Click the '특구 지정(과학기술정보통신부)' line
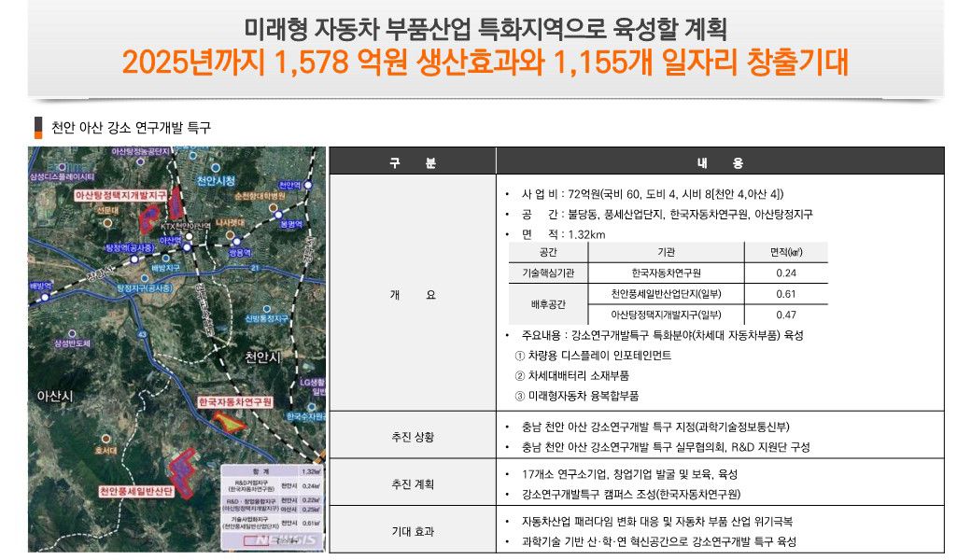Viewport: 971px width, 560px height. pos(655,427)
